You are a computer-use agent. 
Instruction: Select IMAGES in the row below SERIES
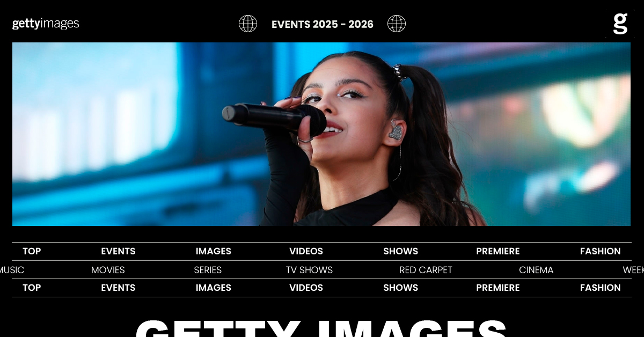pyautogui.click(x=214, y=288)
